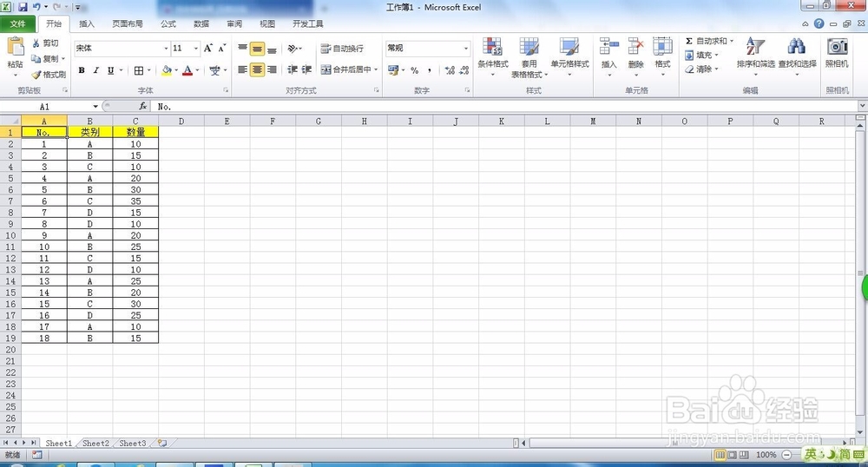Apply comma style format
This screenshot has width=868, height=467.
coord(430,70)
